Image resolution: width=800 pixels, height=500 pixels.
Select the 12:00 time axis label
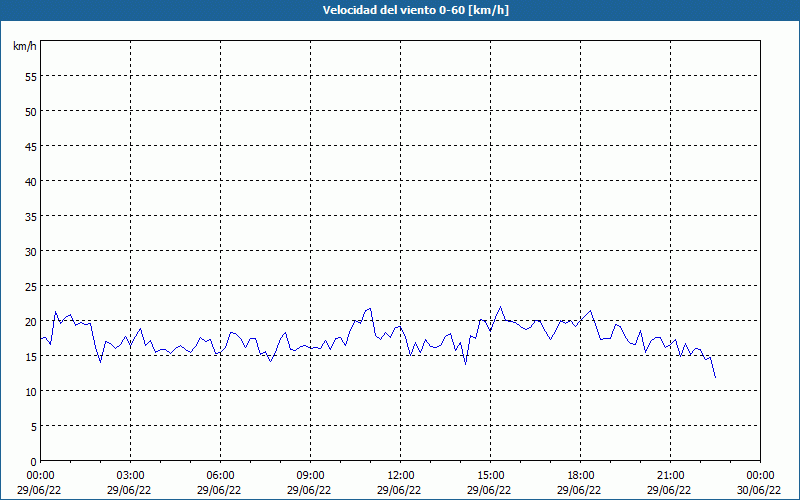point(400,475)
